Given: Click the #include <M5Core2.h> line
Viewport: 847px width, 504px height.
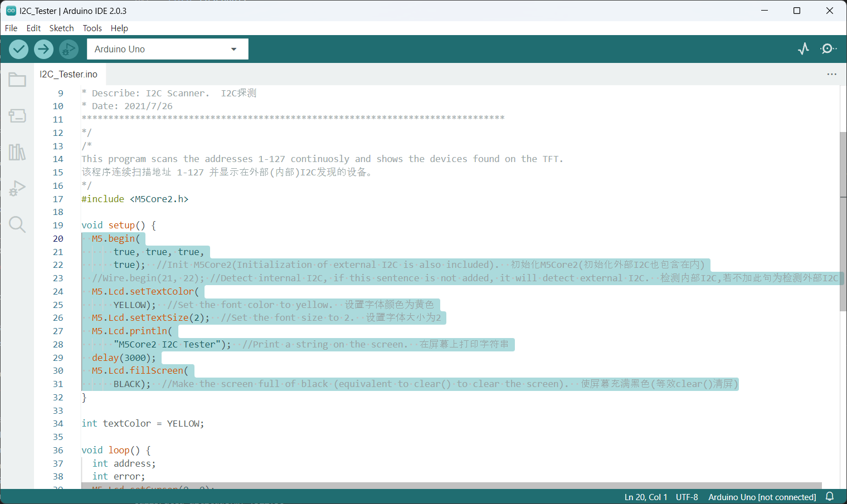Looking at the screenshot, I should 135,199.
